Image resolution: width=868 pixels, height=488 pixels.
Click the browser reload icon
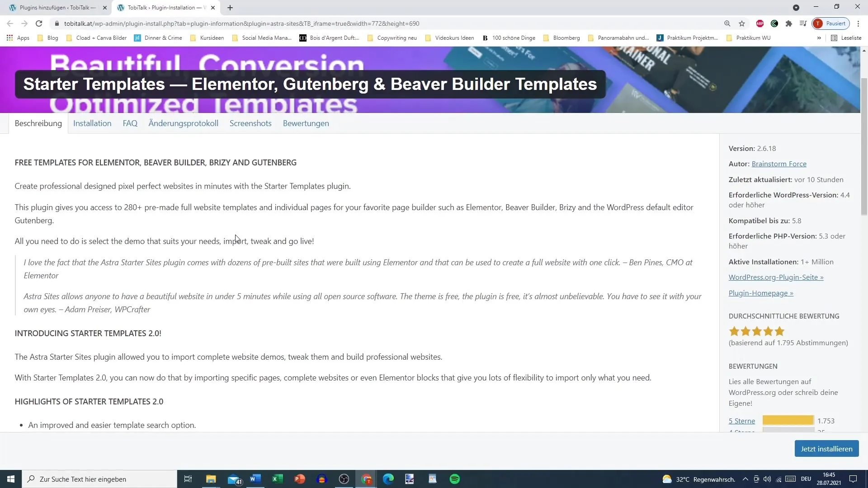pyautogui.click(x=39, y=23)
